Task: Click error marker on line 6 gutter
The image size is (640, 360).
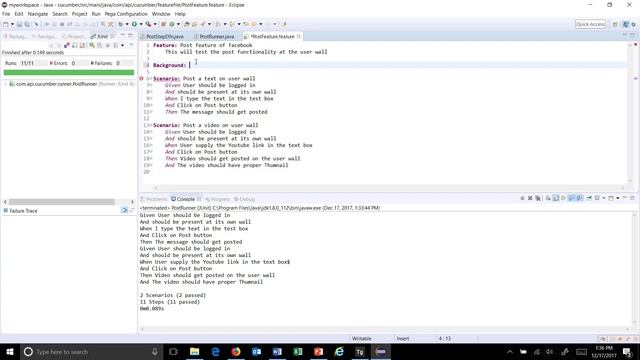Action: (142, 78)
